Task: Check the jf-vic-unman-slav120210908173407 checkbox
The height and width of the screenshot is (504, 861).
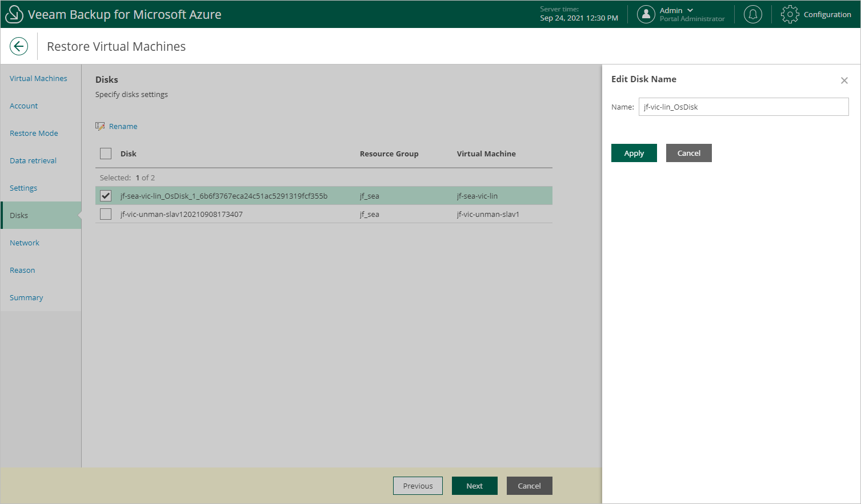Action: click(106, 214)
